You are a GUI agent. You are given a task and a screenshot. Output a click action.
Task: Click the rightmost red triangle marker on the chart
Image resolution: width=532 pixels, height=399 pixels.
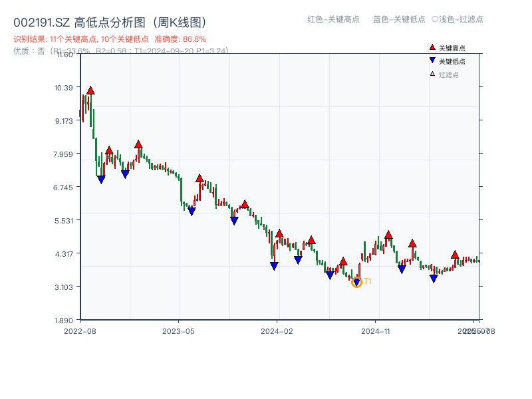[x=454, y=255]
